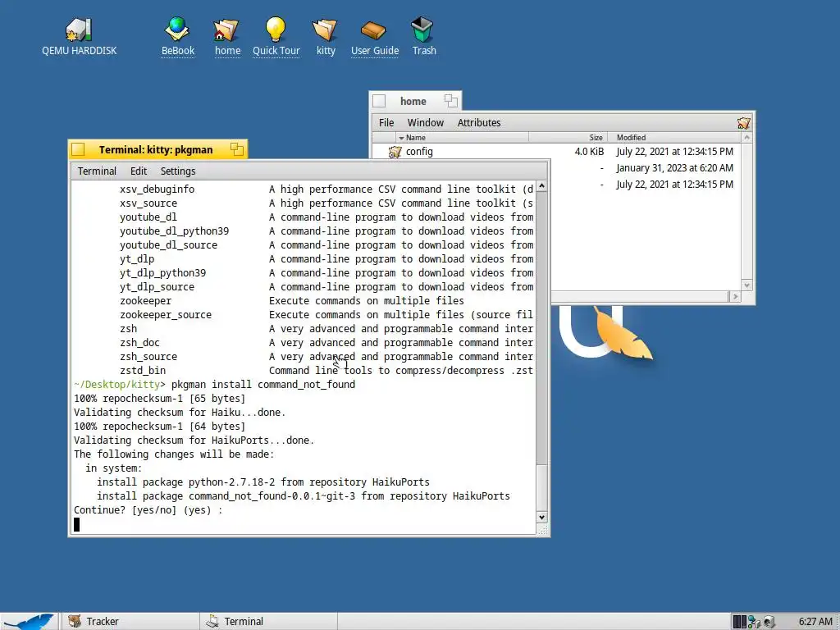Click Terminal scrollbar up arrow

pyautogui.click(x=541, y=186)
